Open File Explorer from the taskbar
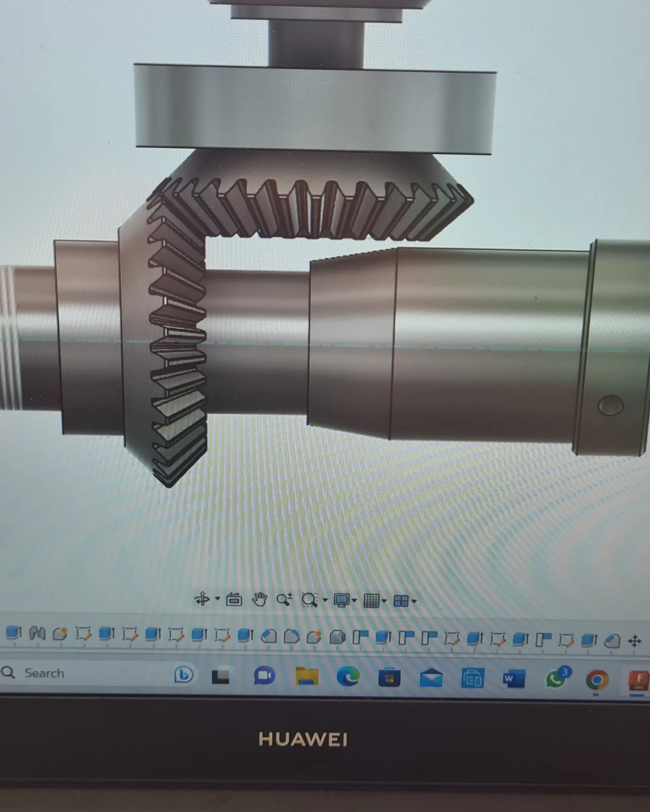650x812 pixels. pos(306,676)
